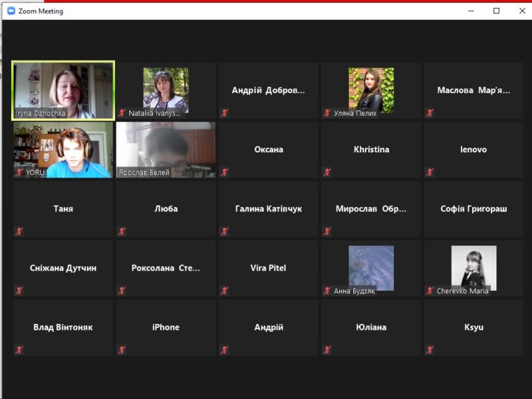
Task: Click the Zoom logo in the title bar
Action: click(x=11, y=11)
